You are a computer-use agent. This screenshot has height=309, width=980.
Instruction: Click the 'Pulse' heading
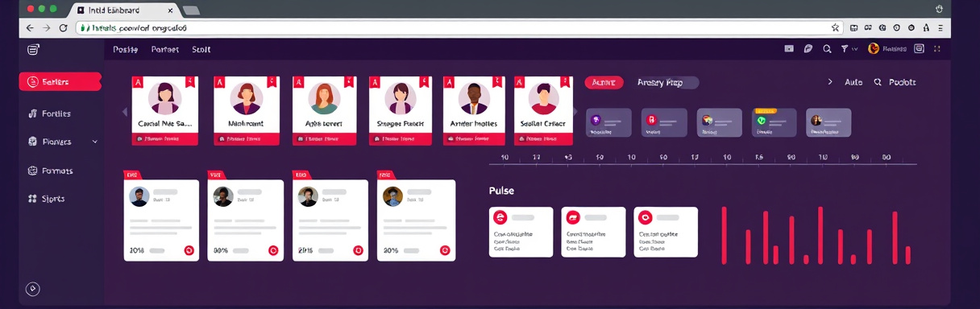[x=501, y=191]
